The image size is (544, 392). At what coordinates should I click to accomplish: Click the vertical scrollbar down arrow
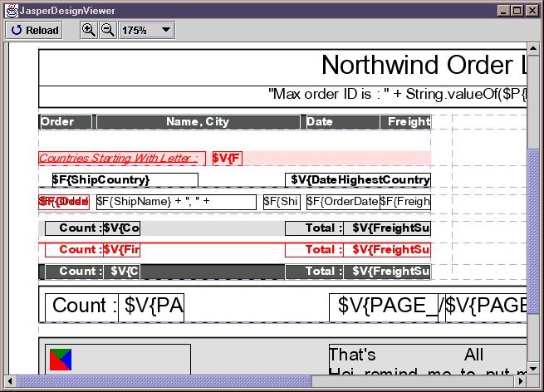click(533, 368)
